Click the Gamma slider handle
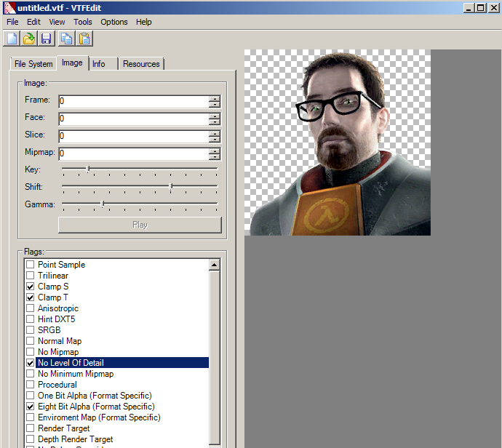The image size is (502, 448). (x=103, y=204)
